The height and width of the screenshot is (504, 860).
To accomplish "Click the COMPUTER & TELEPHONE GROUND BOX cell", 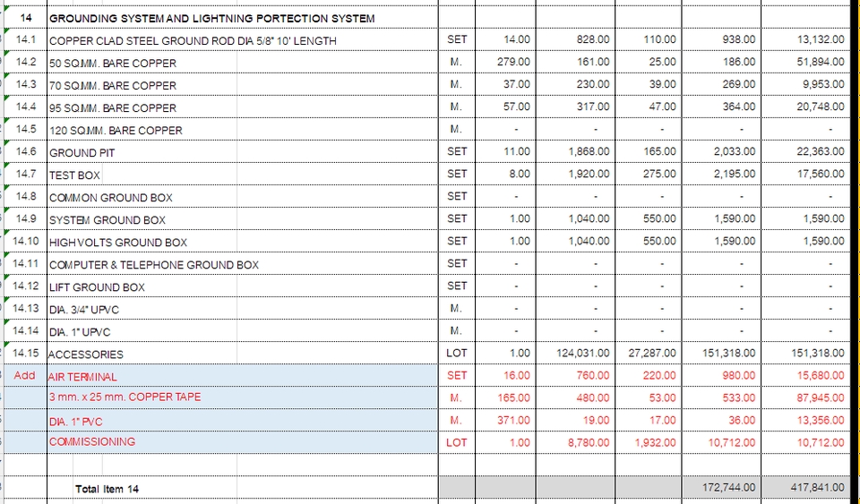I will coord(243,265).
